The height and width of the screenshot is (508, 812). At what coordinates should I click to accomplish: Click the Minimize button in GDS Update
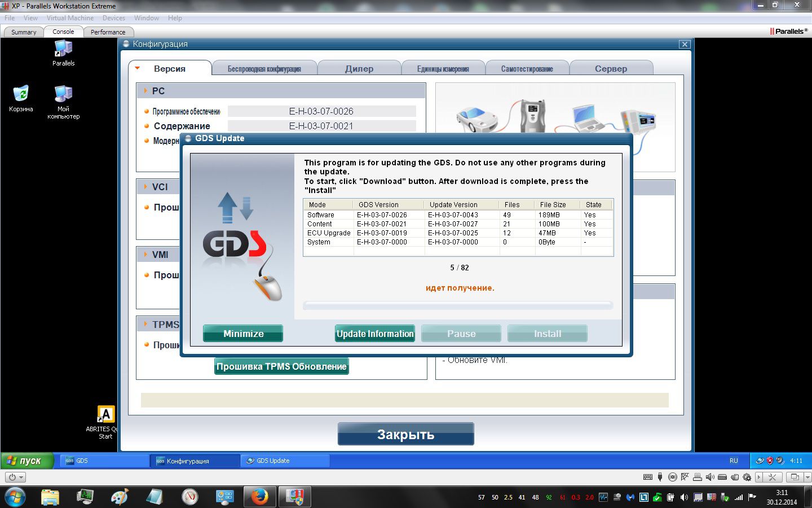click(243, 334)
